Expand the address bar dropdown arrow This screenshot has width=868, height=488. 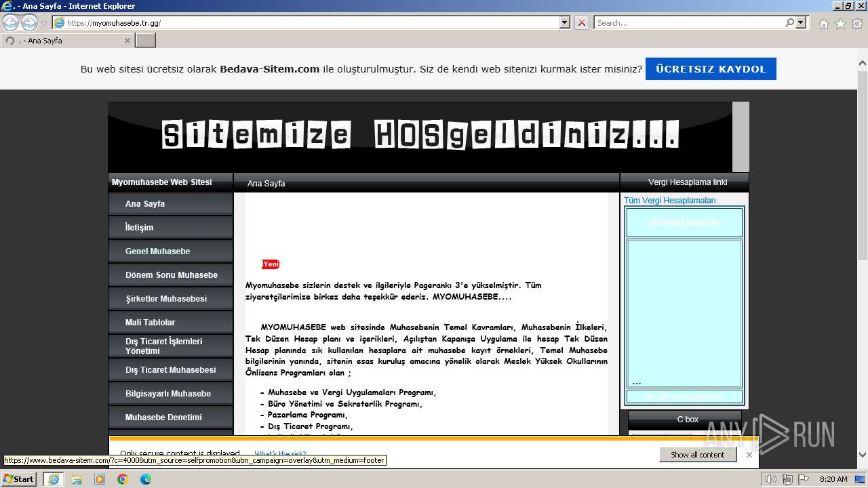click(565, 22)
